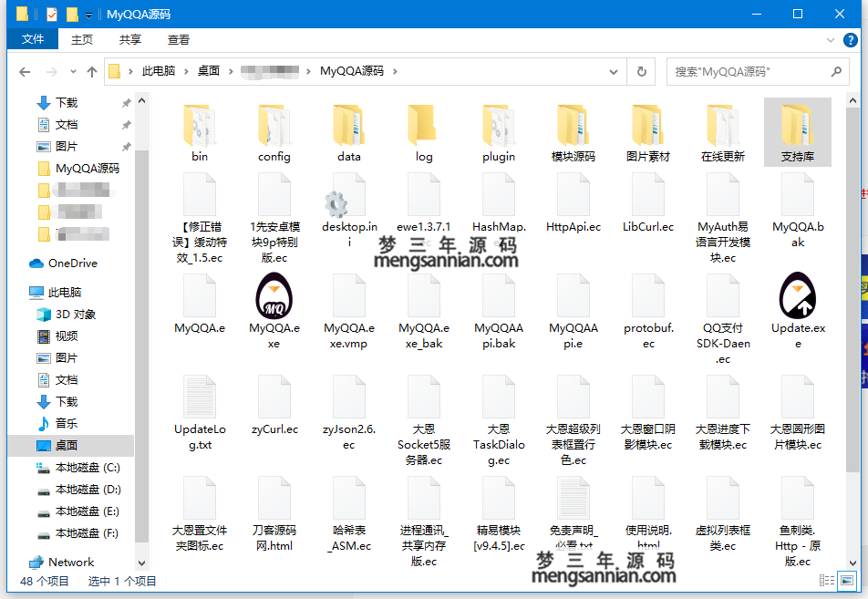
Task: Go up one folder level
Action: [92, 71]
